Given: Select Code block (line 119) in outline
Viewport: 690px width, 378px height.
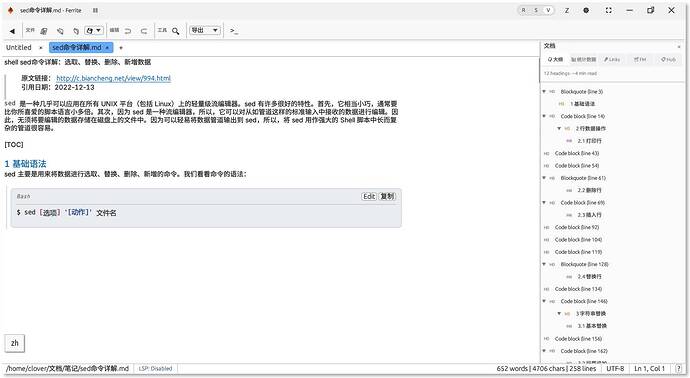Looking at the screenshot, I should click(578, 252).
